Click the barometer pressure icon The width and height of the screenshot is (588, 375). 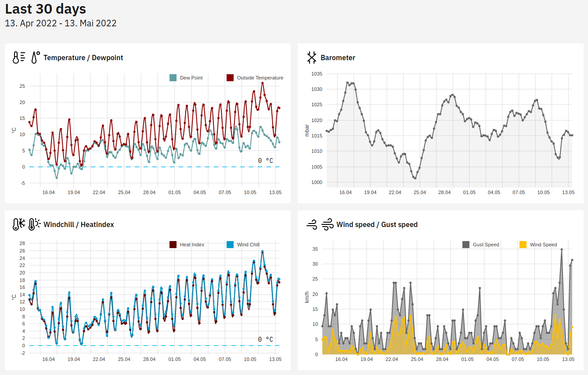pyautogui.click(x=312, y=58)
